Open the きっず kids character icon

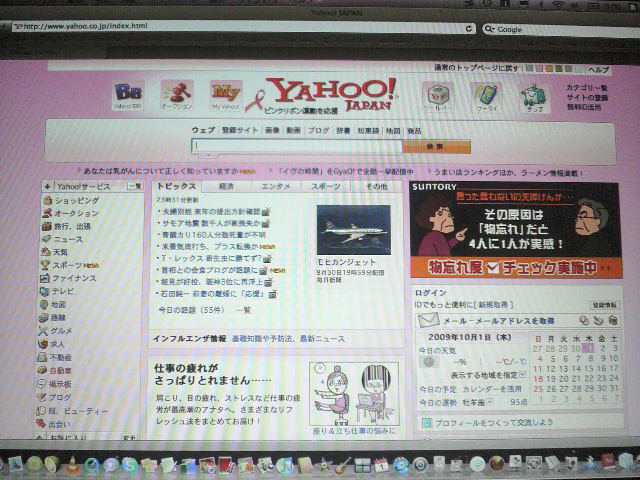point(535,98)
